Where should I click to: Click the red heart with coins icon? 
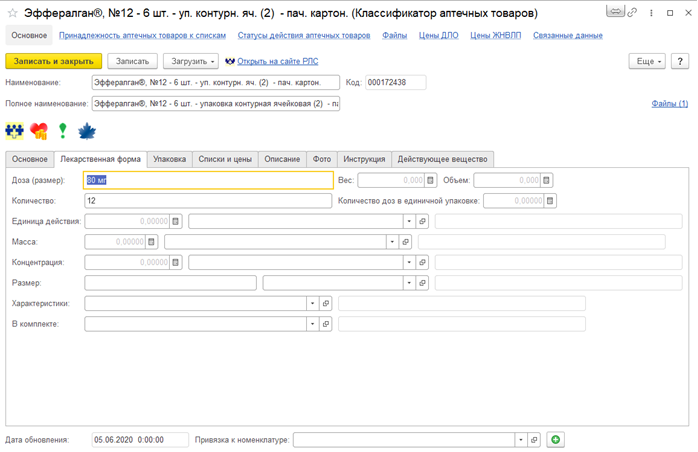[39, 131]
